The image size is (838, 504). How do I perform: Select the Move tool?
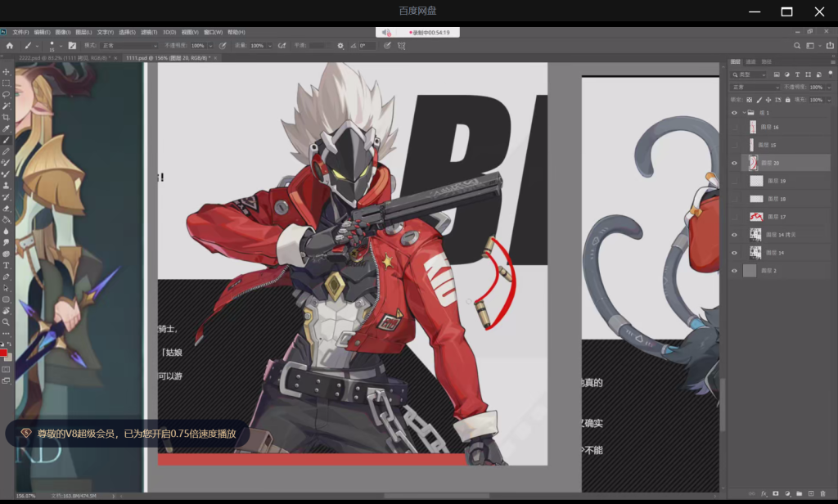[6, 72]
